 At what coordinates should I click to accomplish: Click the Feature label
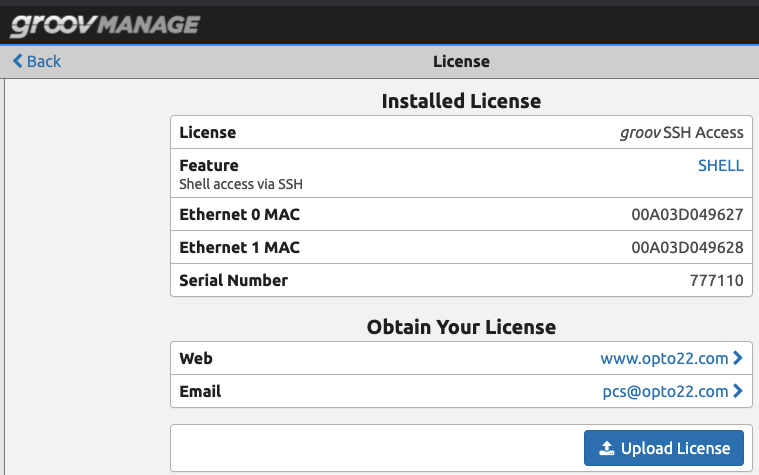click(x=209, y=166)
